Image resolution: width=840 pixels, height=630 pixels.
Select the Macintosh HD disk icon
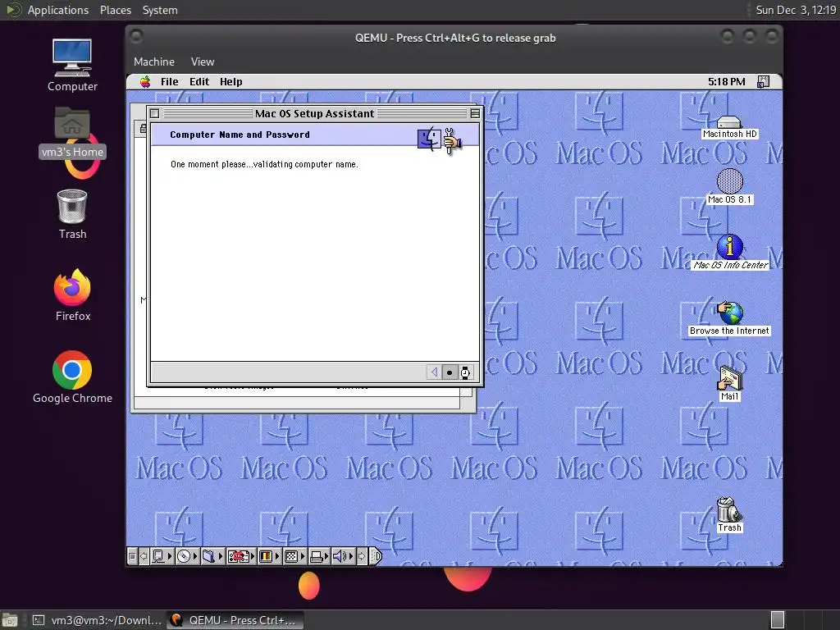pos(729,127)
